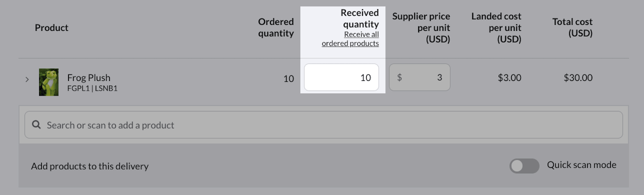This screenshot has height=195, width=644.
Task: Select the Frog Plush product name
Action: coord(89,78)
